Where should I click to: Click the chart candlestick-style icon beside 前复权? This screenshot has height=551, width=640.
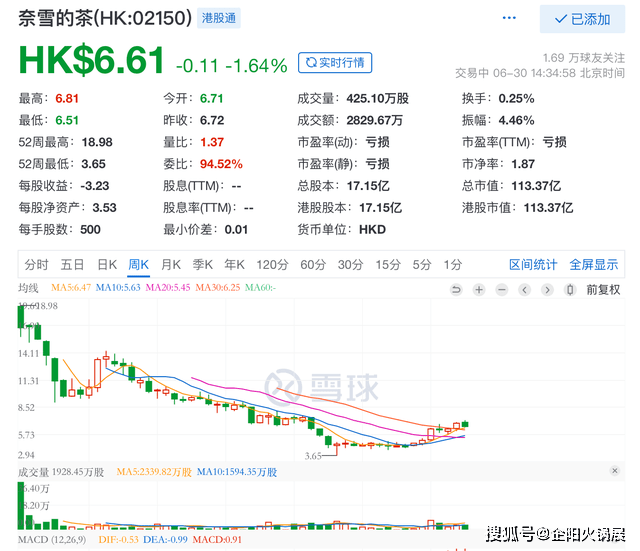coord(570,290)
